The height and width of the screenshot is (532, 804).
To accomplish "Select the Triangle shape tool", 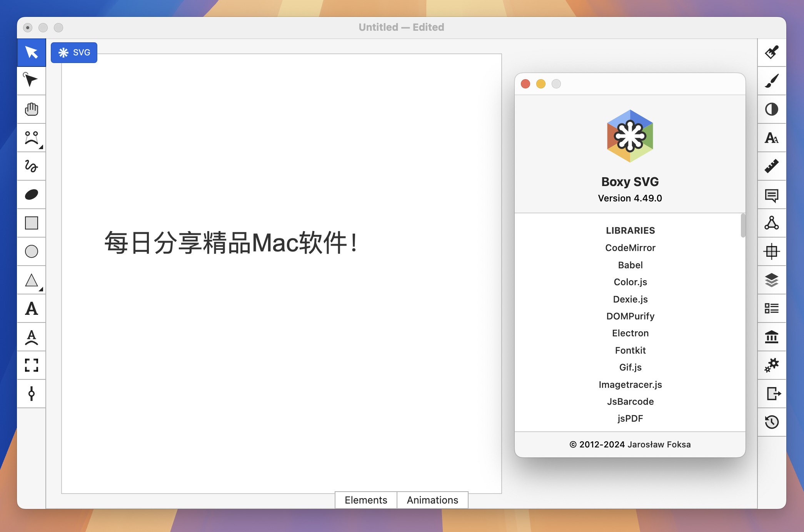I will coord(32,280).
